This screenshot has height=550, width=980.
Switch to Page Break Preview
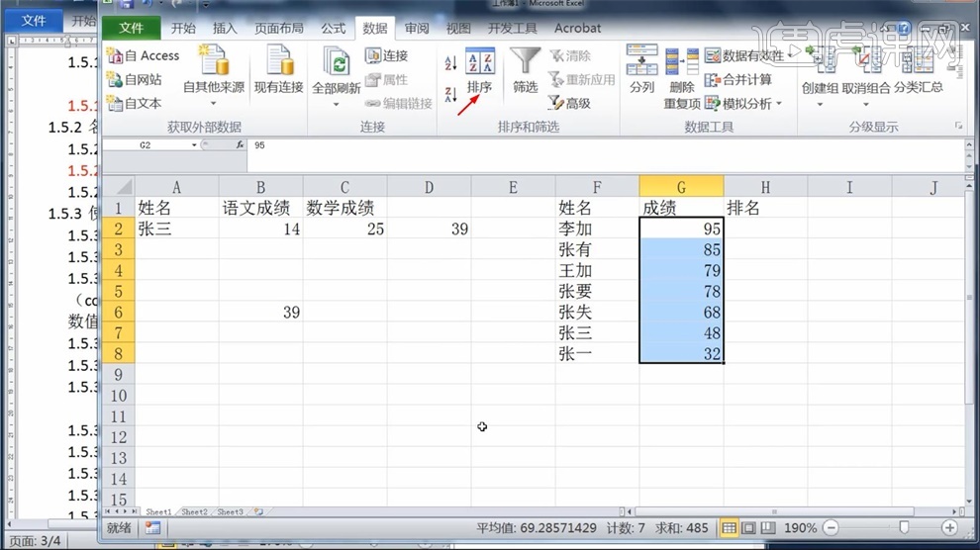[767, 528]
